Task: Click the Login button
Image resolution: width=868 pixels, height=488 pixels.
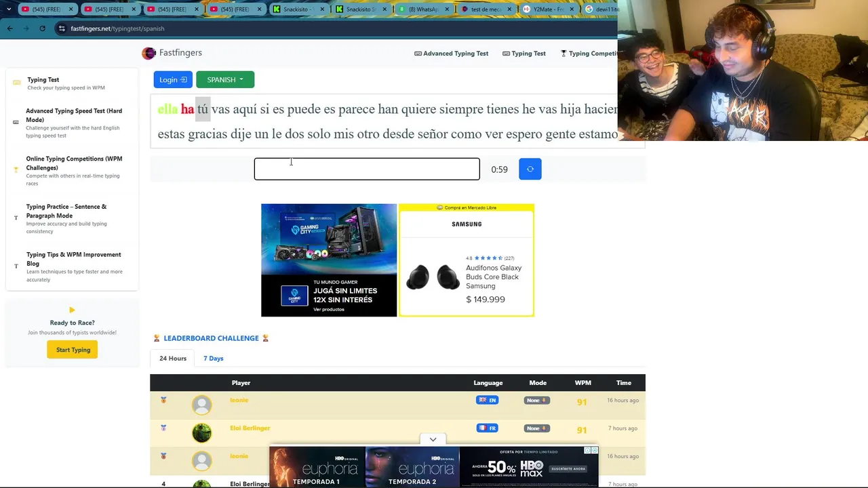Action: [173, 80]
